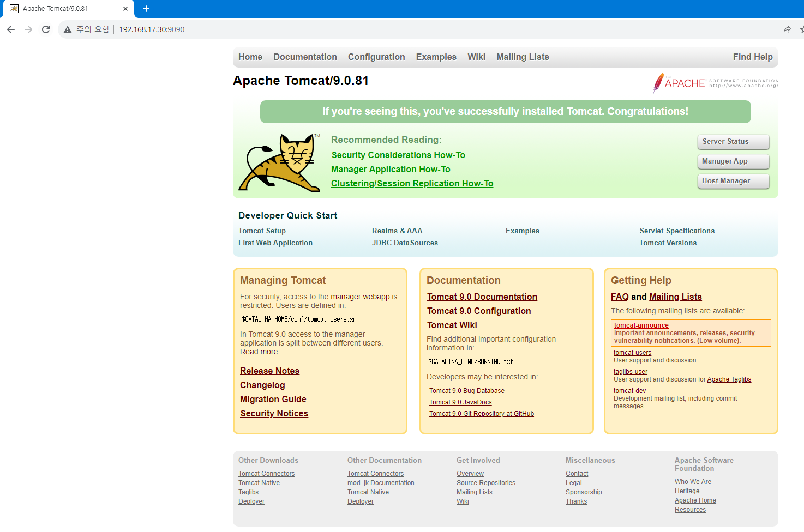Image resolution: width=804 pixels, height=532 pixels.
Task: Open the Contact link under Miscellaneous
Action: point(577,474)
